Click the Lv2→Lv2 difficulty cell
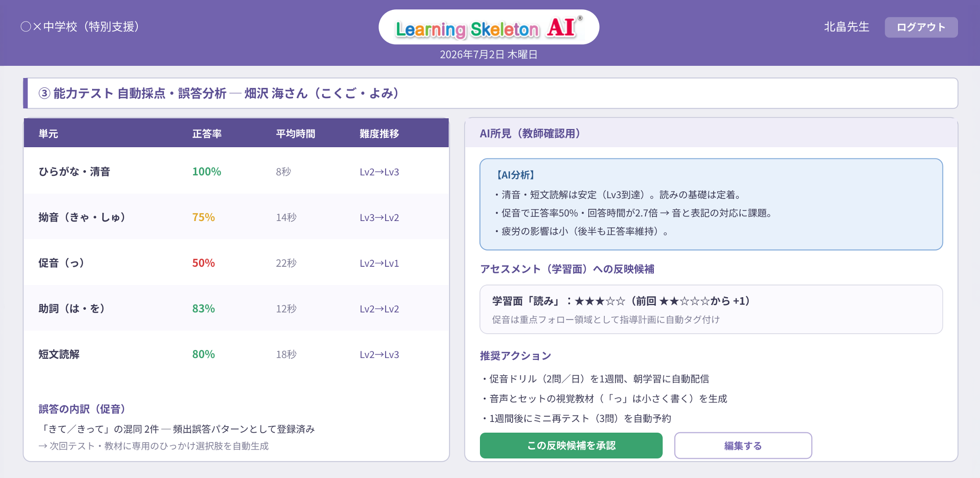Screen dimensions: 980x478 point(379,309)
